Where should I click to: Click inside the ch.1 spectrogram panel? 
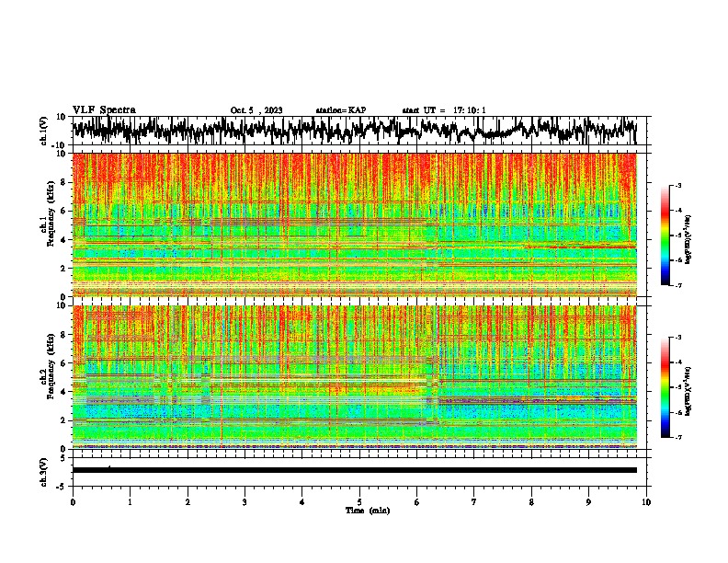point(355,224)
